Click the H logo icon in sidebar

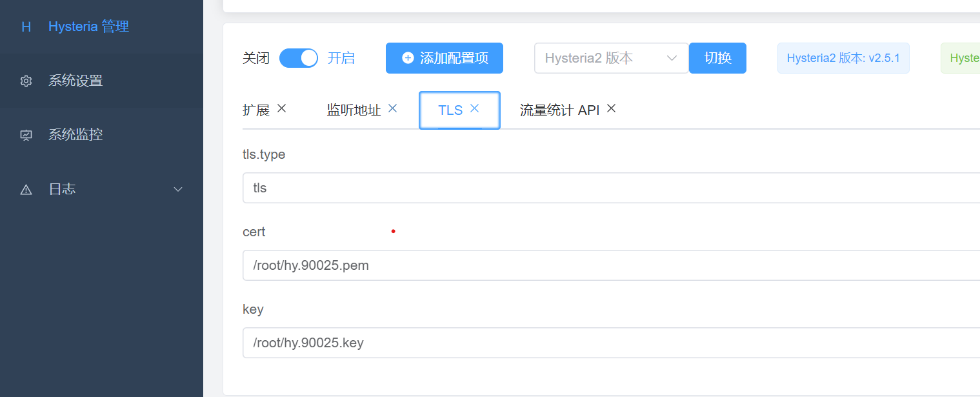point(26,26)
